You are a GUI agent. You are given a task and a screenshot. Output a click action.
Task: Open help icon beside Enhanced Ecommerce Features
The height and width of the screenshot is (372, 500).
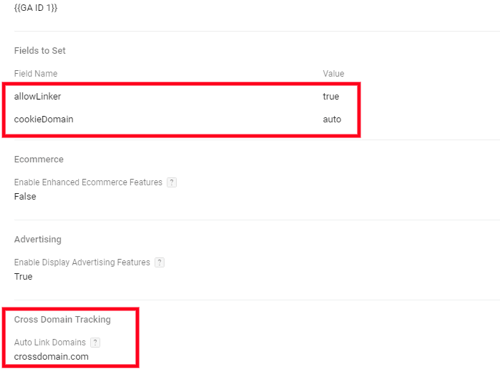[x=172, y=182]
